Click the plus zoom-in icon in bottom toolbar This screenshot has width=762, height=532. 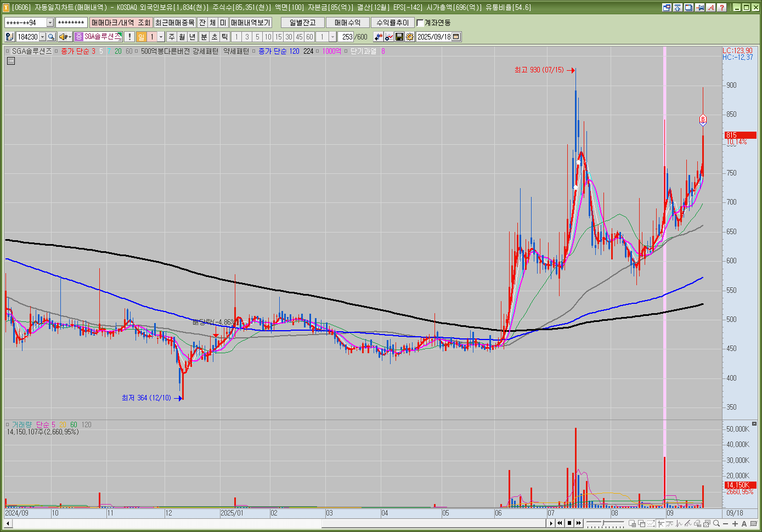[735, 523]
